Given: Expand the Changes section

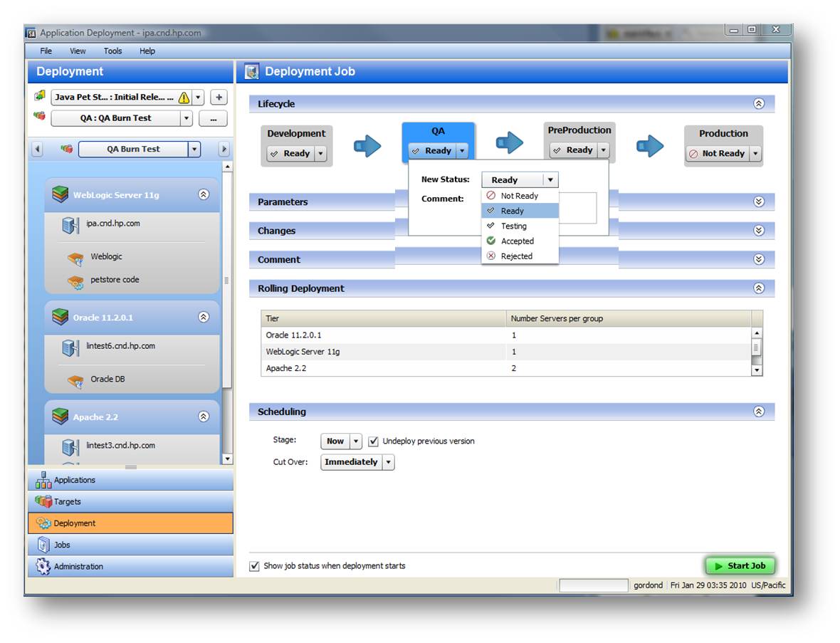Looking at the screenshot, I should coord(759,231).
